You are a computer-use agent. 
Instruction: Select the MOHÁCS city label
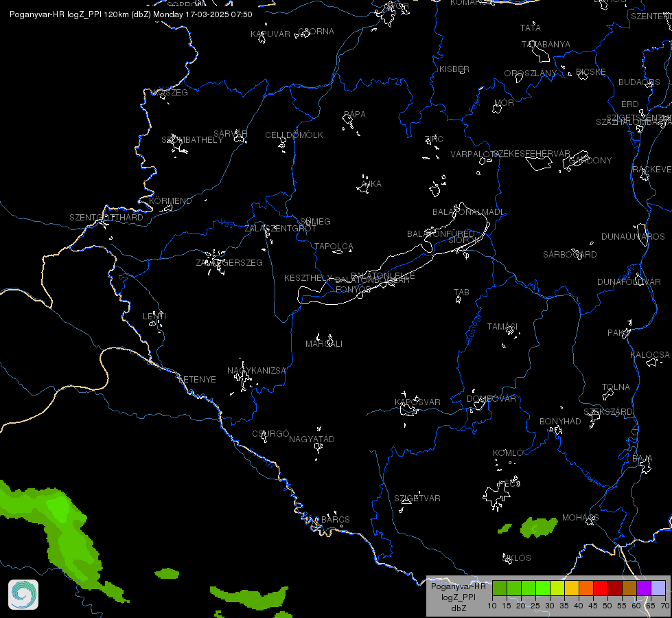tap(580, 518)
